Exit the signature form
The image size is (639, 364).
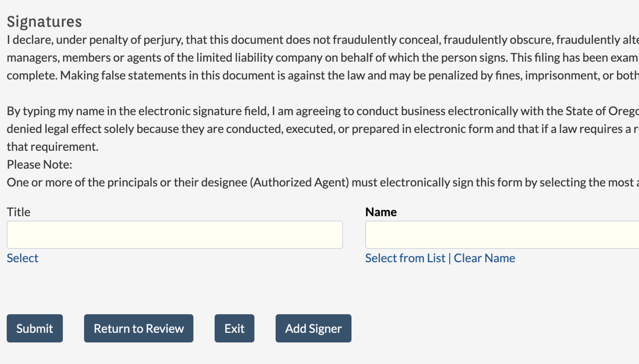point(234,328)
